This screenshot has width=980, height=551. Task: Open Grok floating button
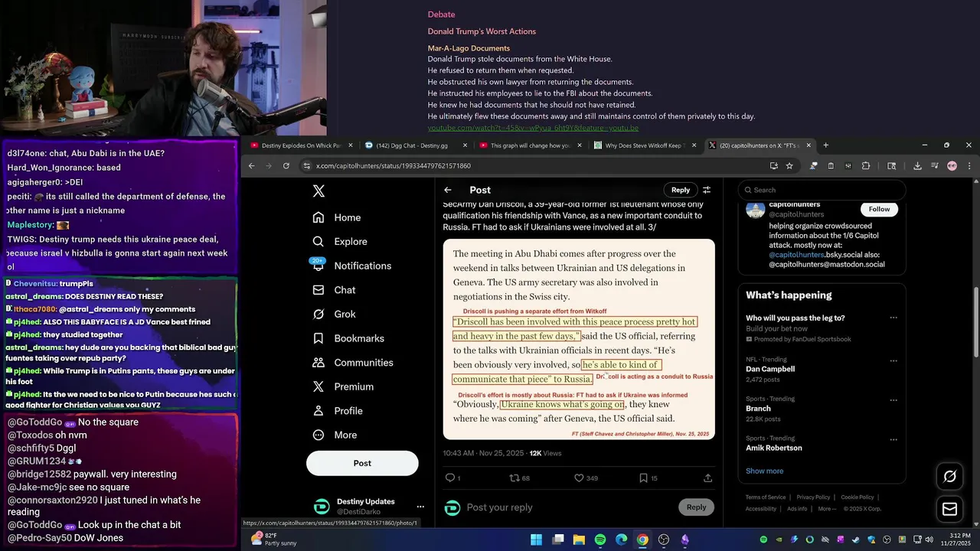click(x=950, y=477)
